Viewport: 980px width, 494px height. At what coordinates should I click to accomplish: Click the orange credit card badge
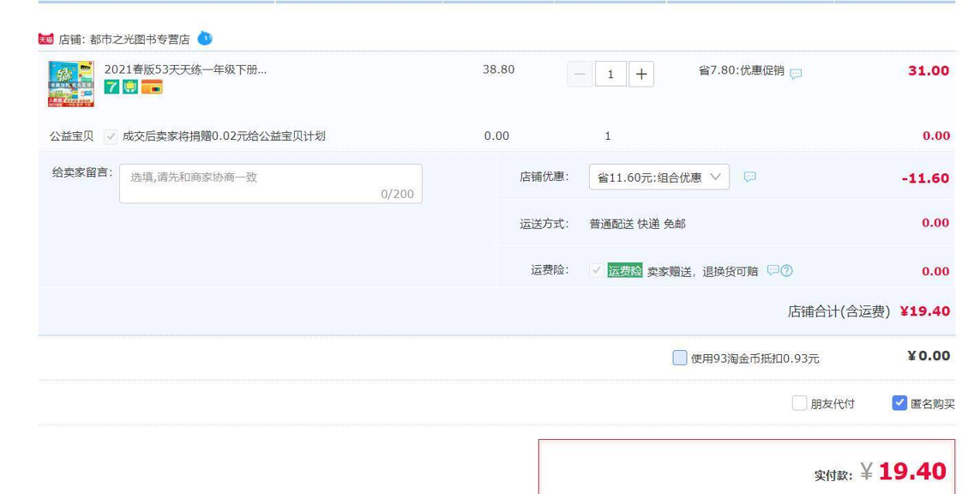click(x=152, y=87)
